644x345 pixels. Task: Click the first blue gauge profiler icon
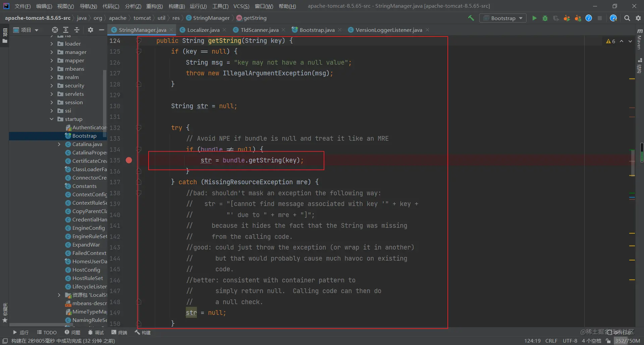click(x=589, y=18)
